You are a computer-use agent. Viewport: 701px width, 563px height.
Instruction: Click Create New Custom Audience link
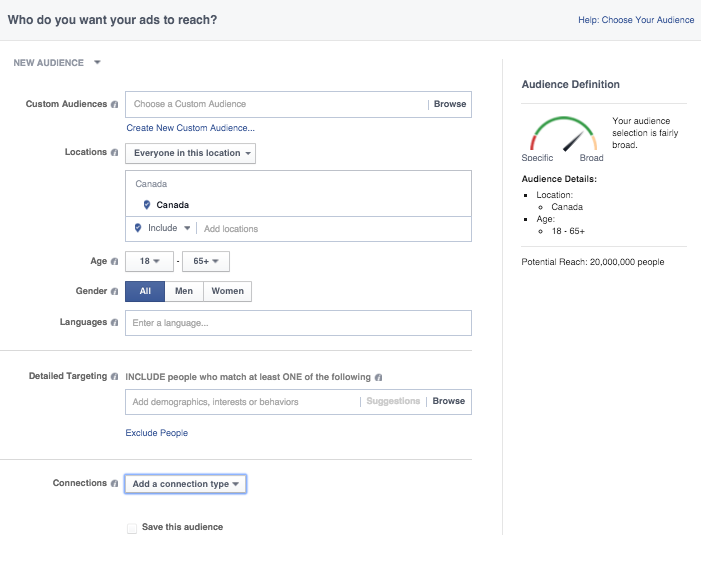pyautogui.click(x=190, y=128)
